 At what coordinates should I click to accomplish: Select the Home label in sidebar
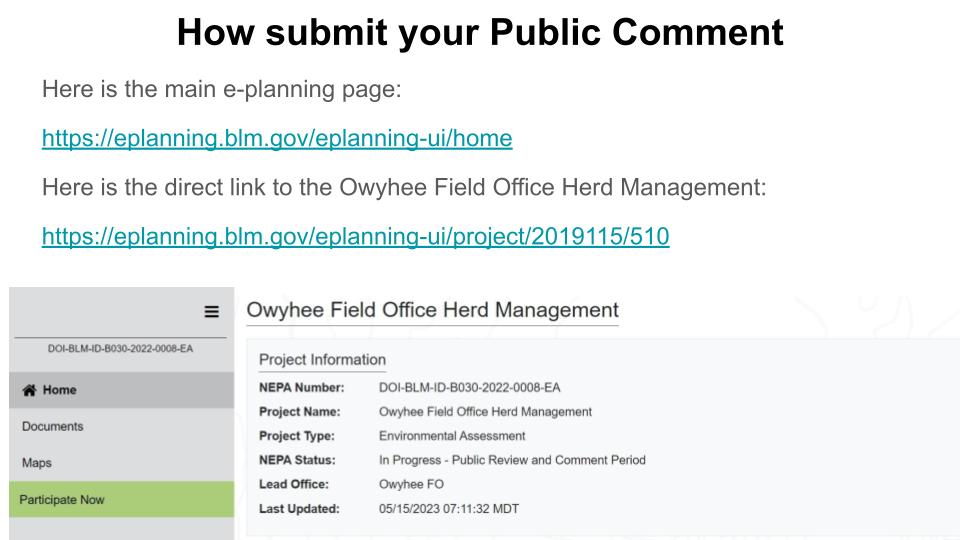(59, 390)
